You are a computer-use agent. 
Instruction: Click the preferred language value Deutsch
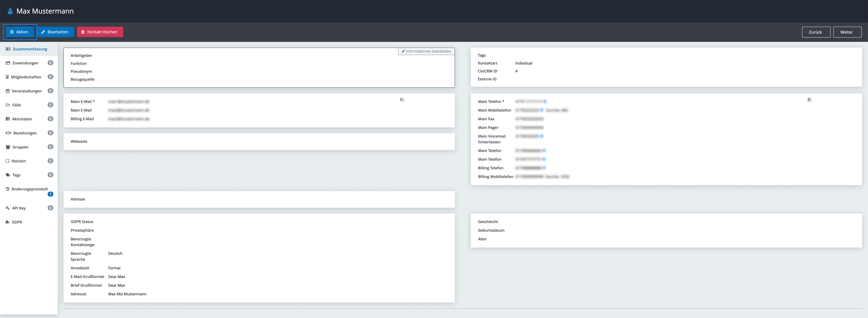coord(115,254)
